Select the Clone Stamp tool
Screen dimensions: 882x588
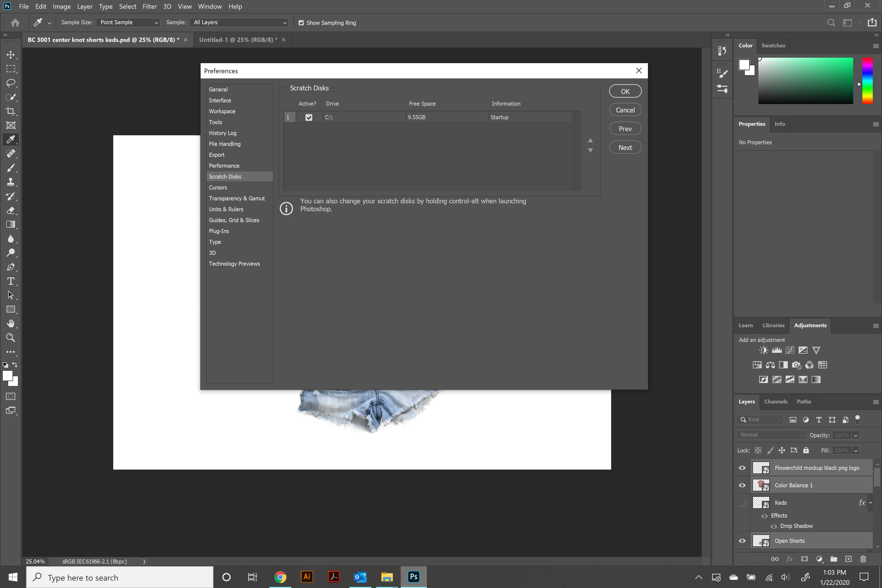(x=11, y=182)
